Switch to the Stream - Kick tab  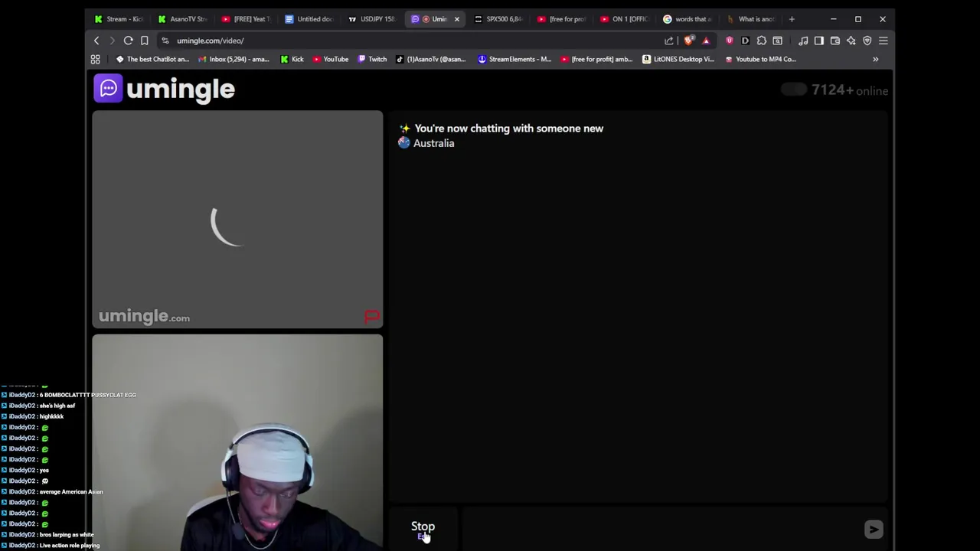119,19
